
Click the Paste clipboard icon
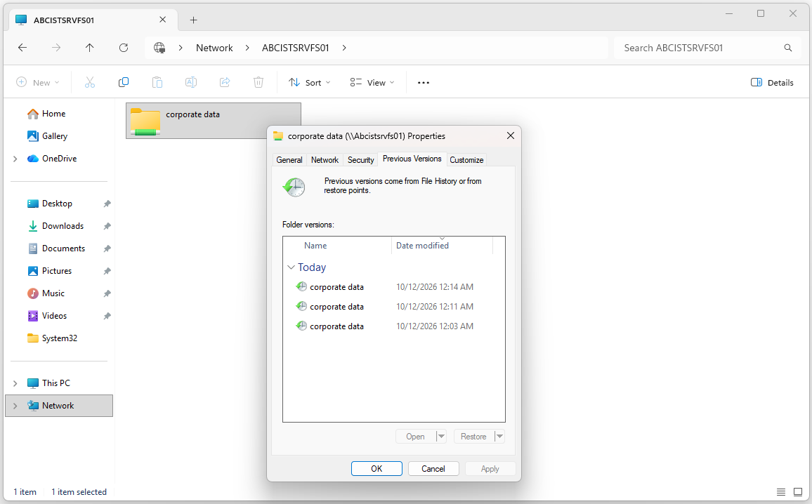click(x=157, y=82)
